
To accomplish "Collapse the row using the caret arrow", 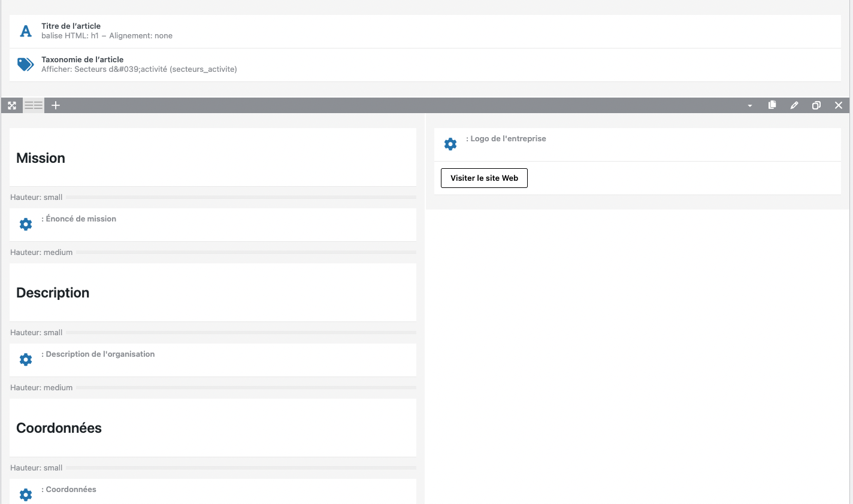I will 749,105.
